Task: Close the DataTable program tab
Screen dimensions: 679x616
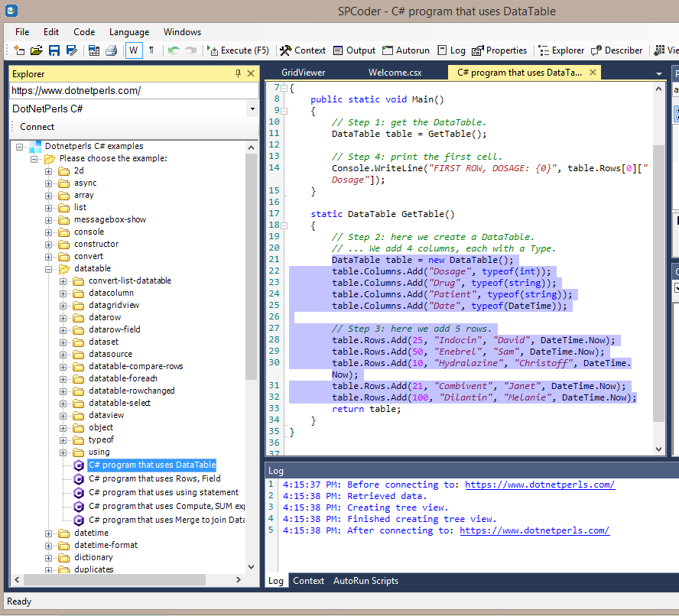Action: tap(593, 73)
